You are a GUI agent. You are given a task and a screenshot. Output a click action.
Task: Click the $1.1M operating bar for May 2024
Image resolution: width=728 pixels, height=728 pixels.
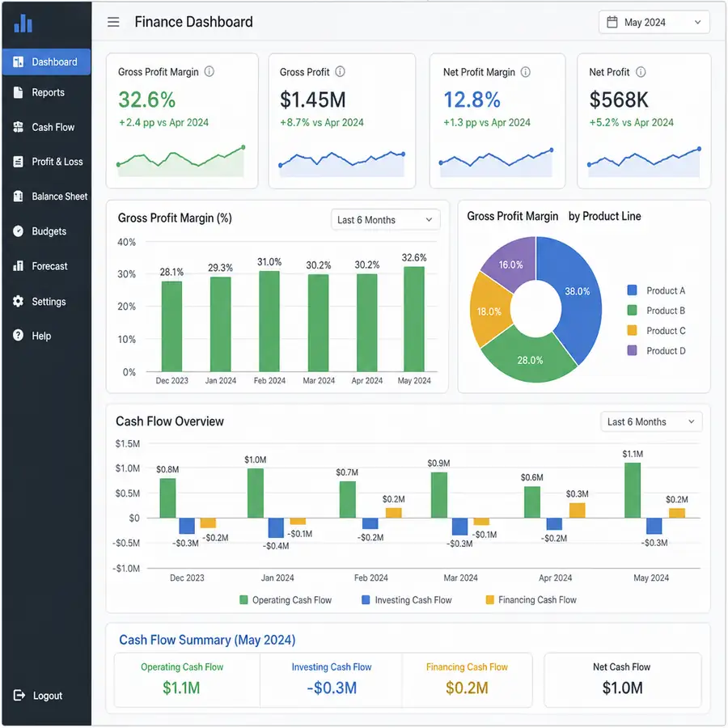click(x=633, y=490)
